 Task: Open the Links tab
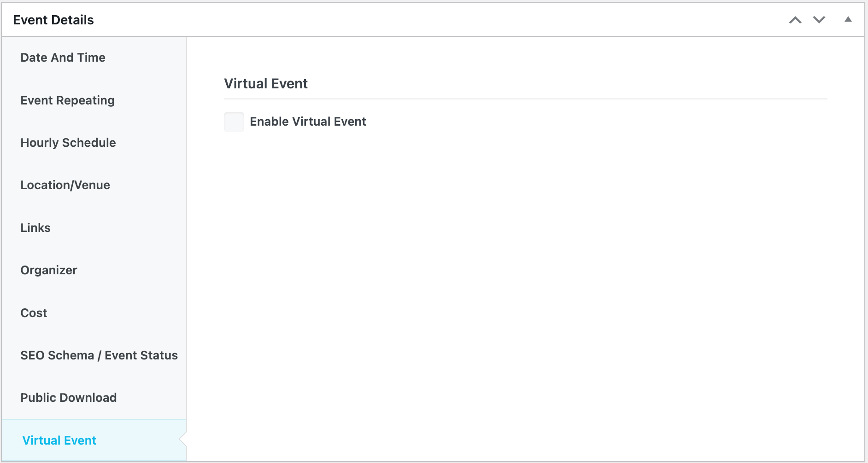click(x=35, y=228)
